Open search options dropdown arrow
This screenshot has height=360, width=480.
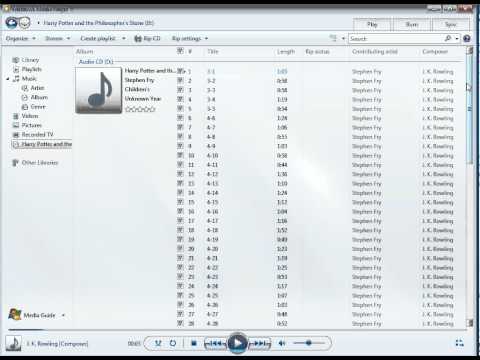(x=457, y=39)
